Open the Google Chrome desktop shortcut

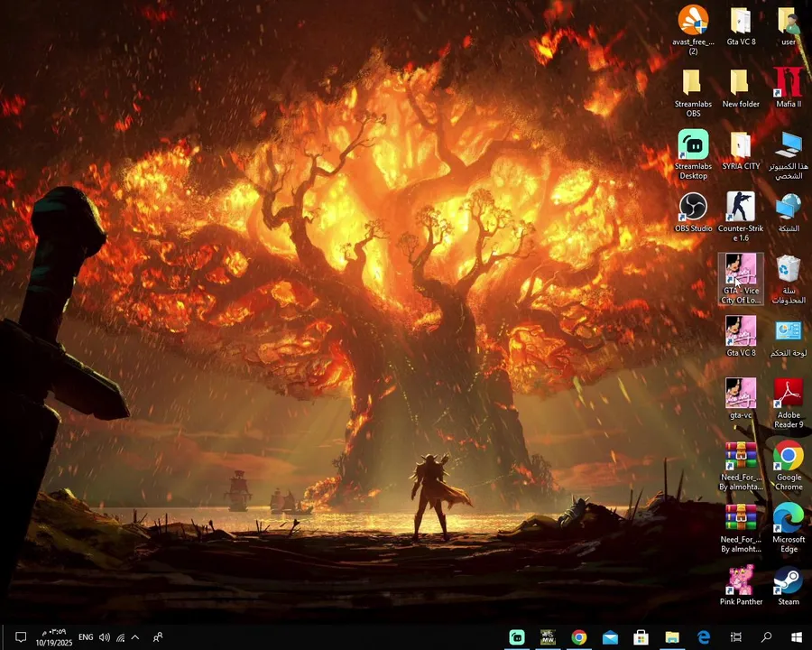coord(789,466)
